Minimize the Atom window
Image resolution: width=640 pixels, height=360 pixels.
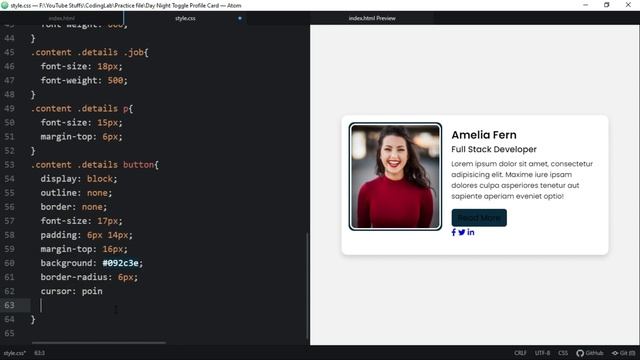(586, 5)
